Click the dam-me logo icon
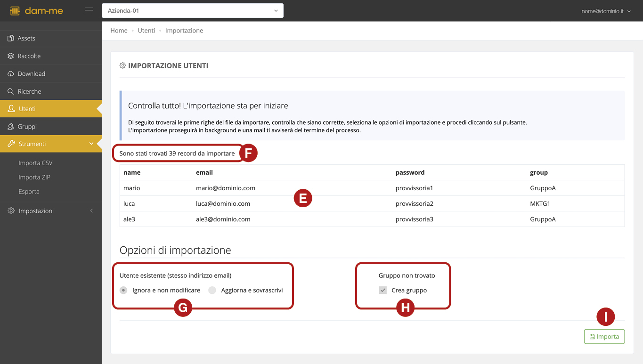643x364 pixels. point(15,11)
